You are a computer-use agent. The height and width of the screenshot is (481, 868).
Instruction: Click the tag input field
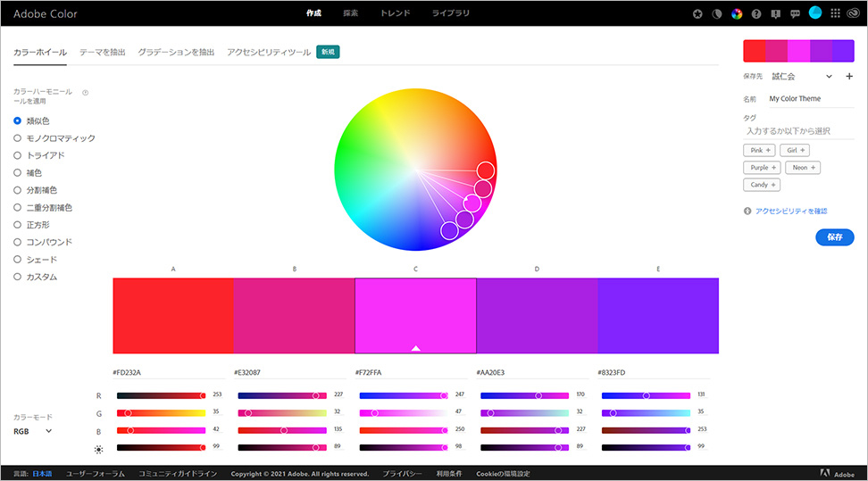click(x=799, y=131)
